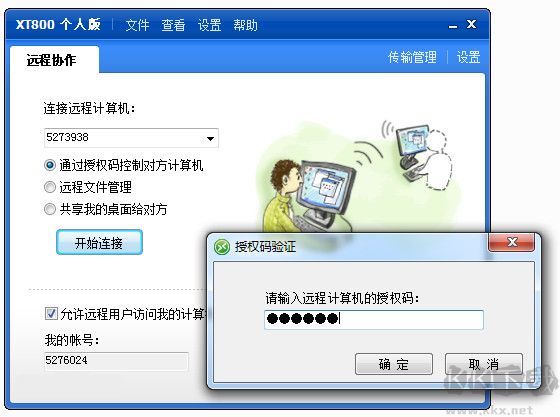Open the 帮助 menu
Image resolution: width=560 pixels, height=417 pixels.
point(245,25)
